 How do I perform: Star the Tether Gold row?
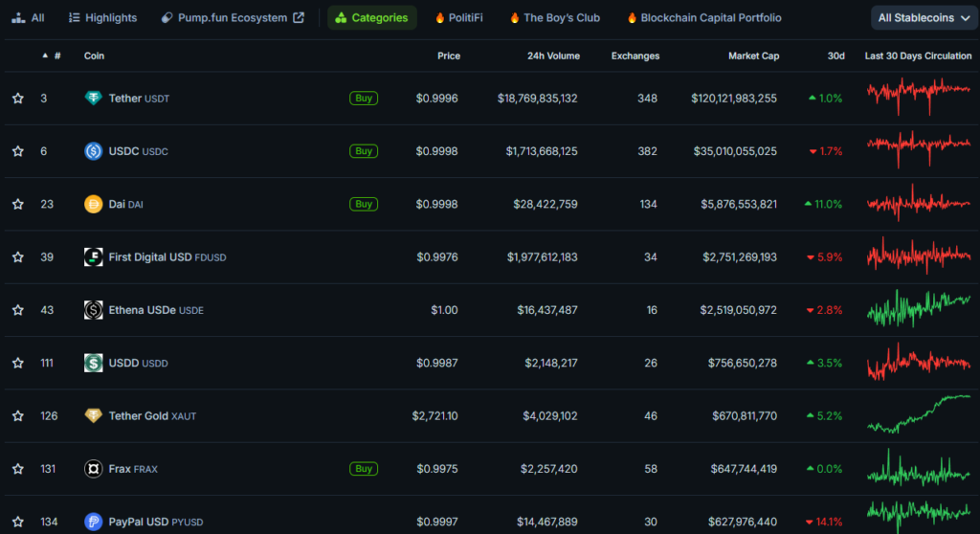coord(18,416)
